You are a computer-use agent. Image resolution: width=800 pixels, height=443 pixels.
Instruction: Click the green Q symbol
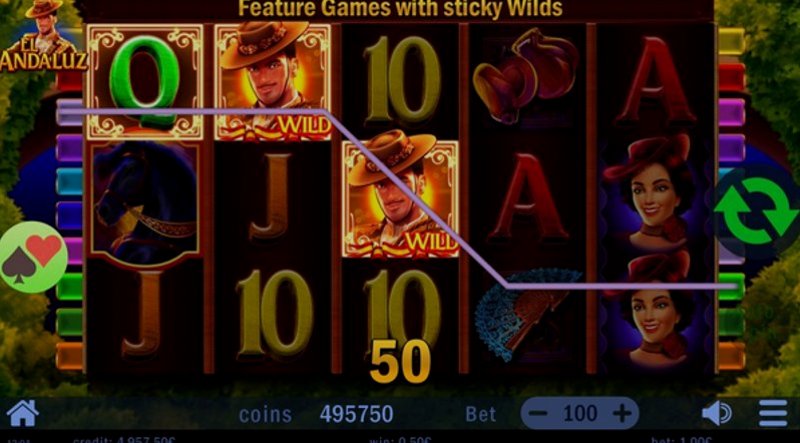145,82
